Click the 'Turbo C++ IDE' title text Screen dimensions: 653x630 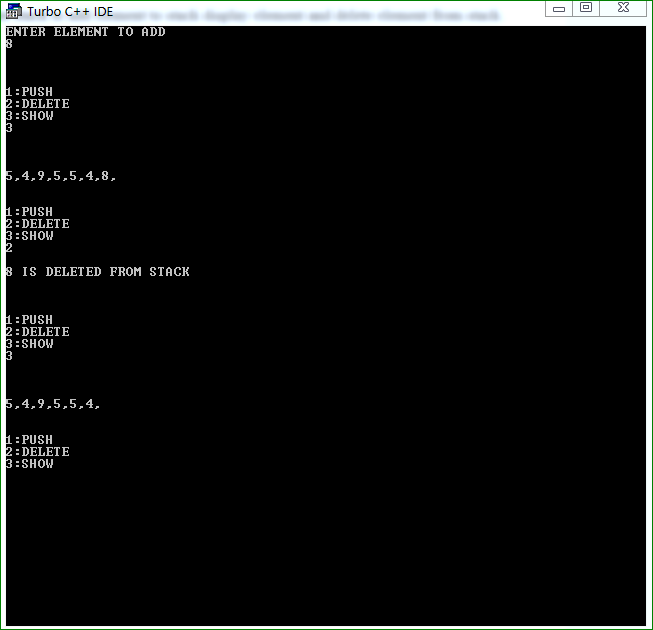click(x=70, y=12)
